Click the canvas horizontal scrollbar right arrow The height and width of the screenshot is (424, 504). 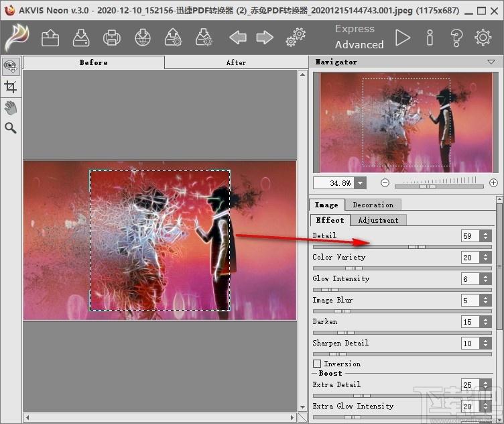[292, 417]
